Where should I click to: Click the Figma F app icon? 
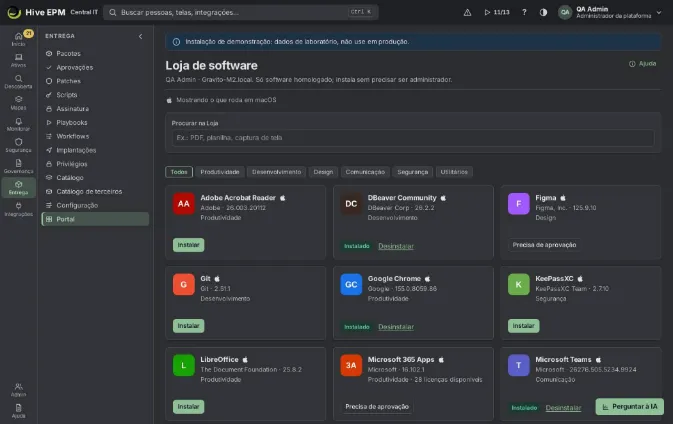pos(518,204)
